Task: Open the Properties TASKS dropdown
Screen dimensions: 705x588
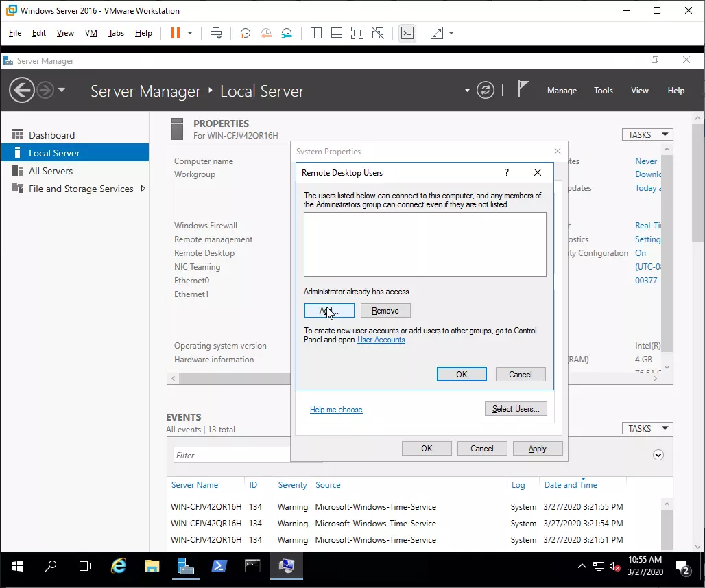Action: point(647,134)
